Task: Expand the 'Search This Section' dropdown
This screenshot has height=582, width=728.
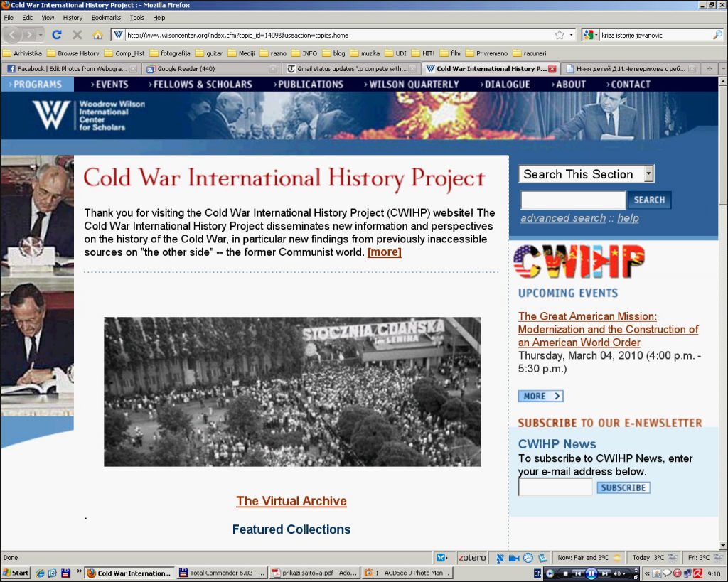Action: pyautogui.click(x=648, y=174)
